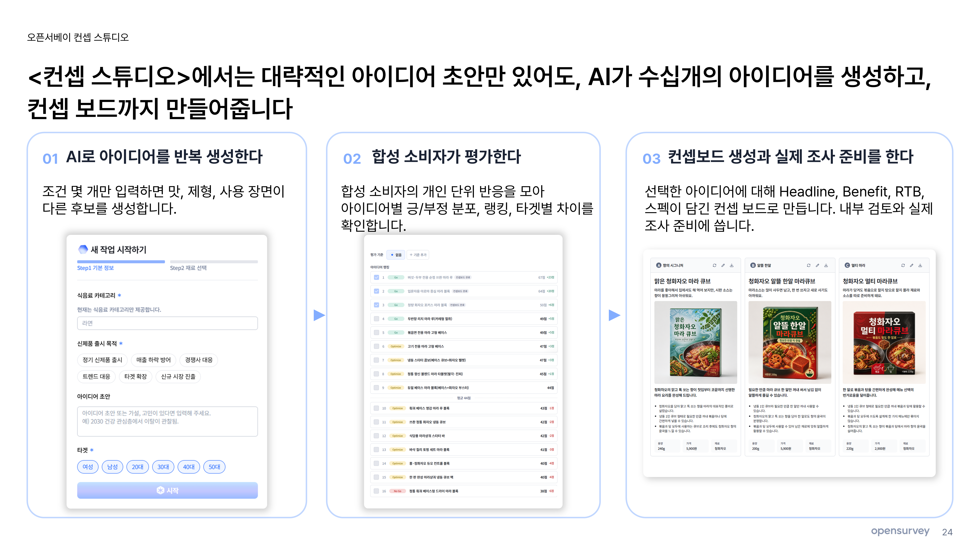This screenshot has width=980, height=551.
Task: Select 트렌드 대응 purpose chip
Action: (96, 376)
